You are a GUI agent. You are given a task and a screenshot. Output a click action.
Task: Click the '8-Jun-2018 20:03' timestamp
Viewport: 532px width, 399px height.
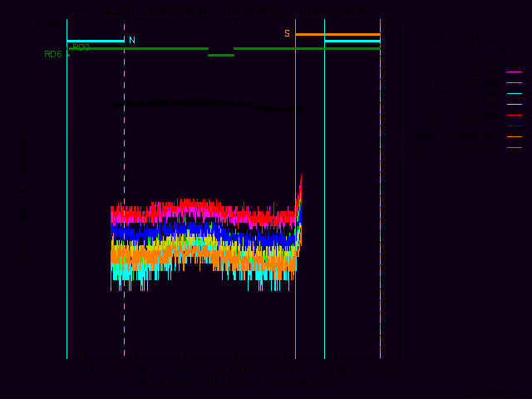[497, 393]
